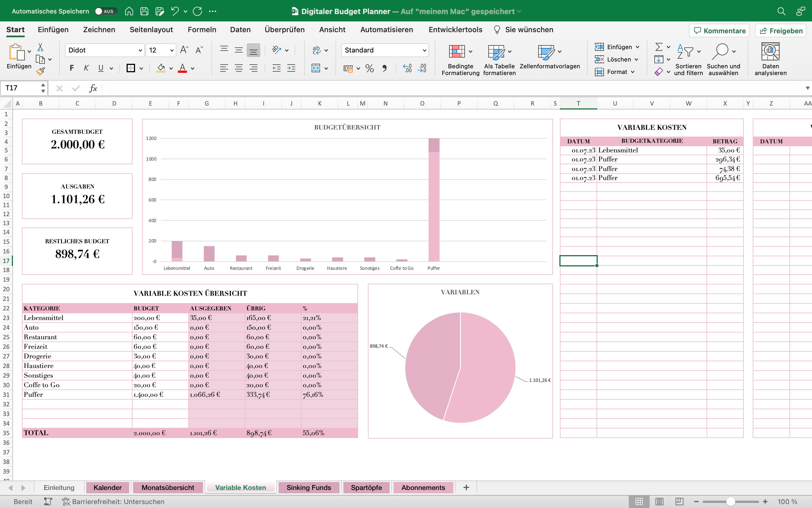Add a new sheet with plus button

466,487
